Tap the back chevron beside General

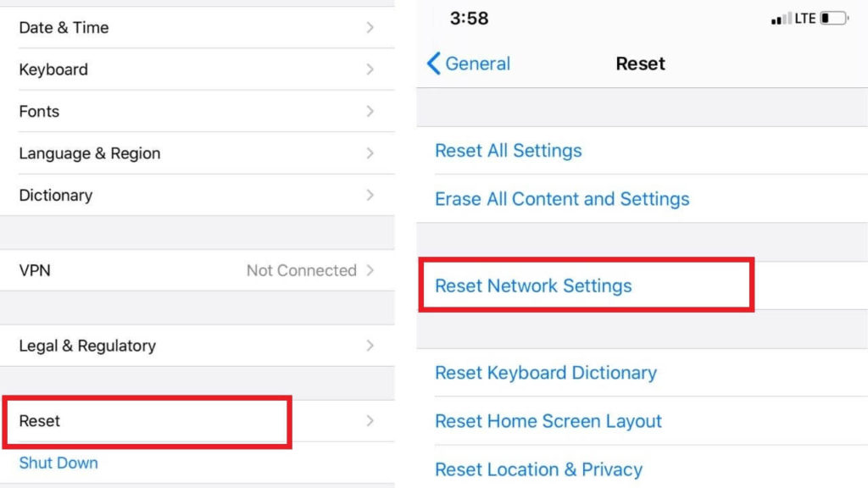434,64
